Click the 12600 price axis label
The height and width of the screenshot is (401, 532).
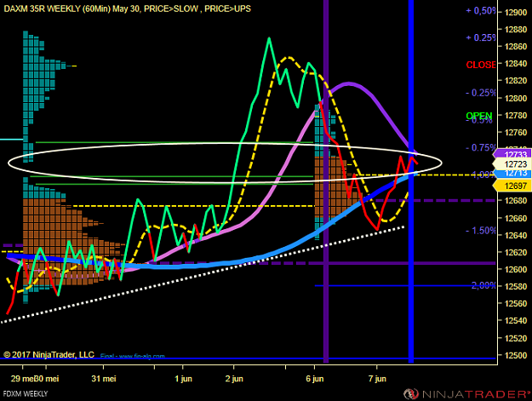[516, 269]
